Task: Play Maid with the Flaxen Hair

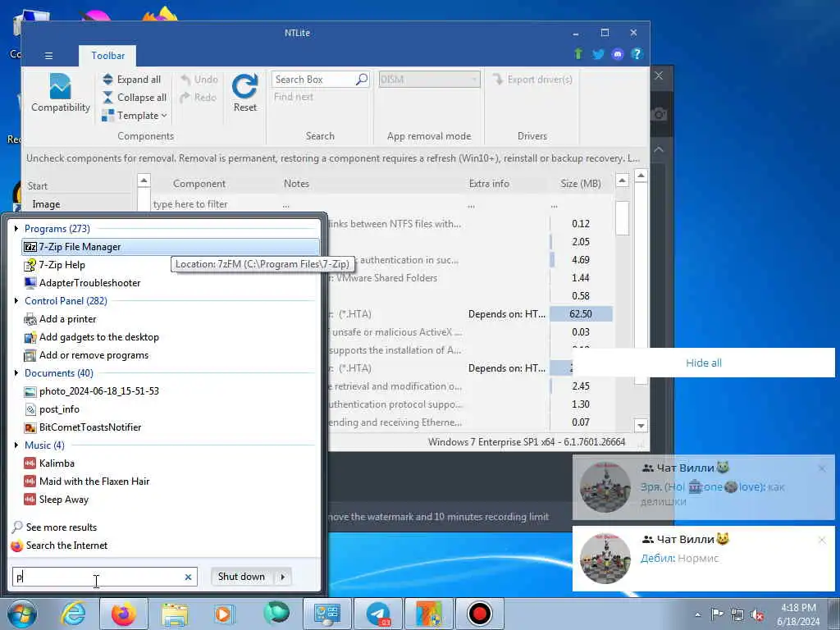Action: click(87, 482)
